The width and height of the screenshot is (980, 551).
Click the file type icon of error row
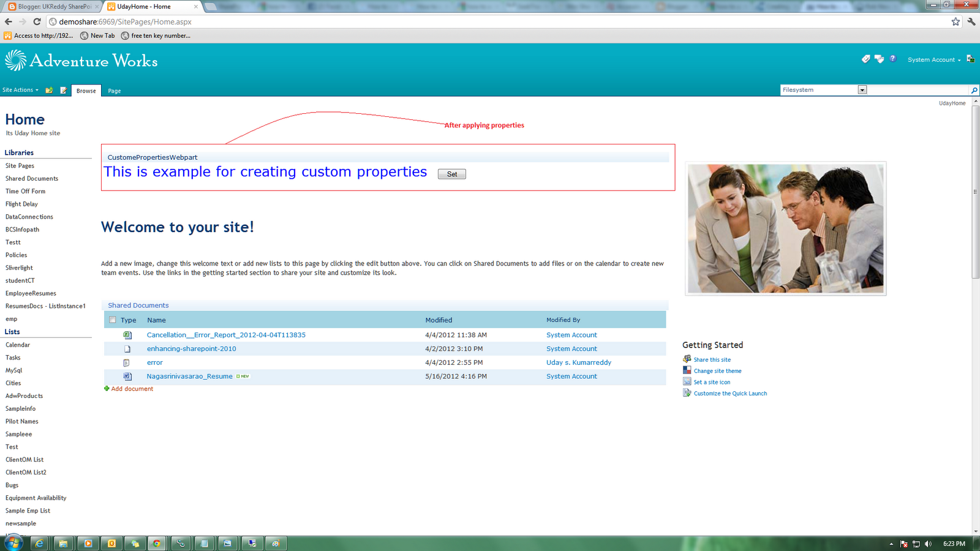[x=126, y=362]
